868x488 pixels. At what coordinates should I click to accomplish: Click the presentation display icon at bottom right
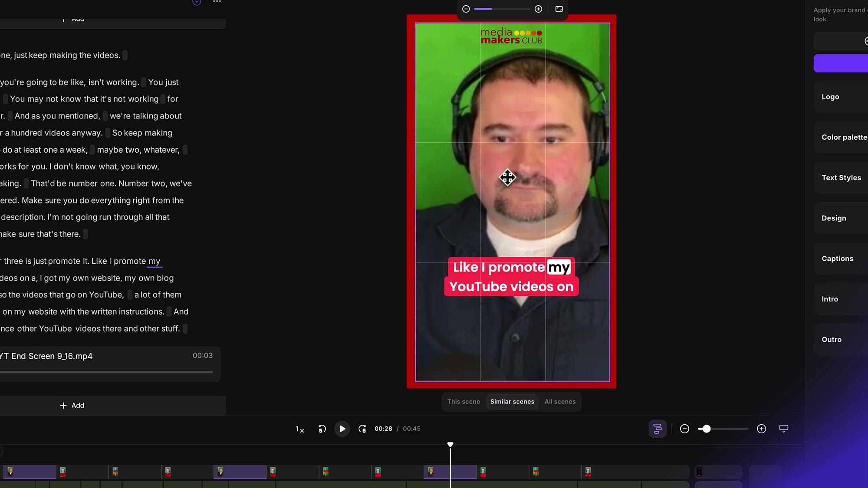783,429
